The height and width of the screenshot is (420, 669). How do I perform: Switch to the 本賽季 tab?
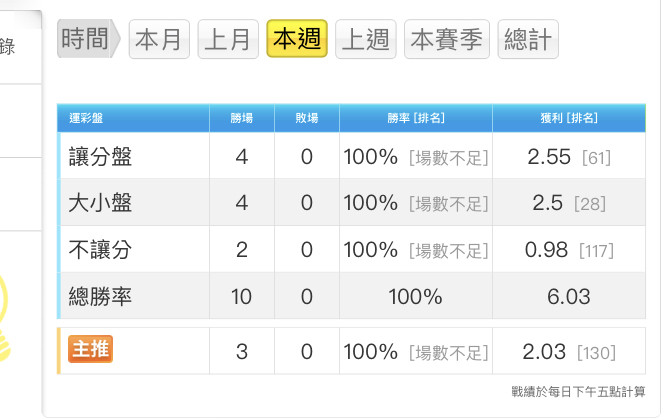[447, 39]
